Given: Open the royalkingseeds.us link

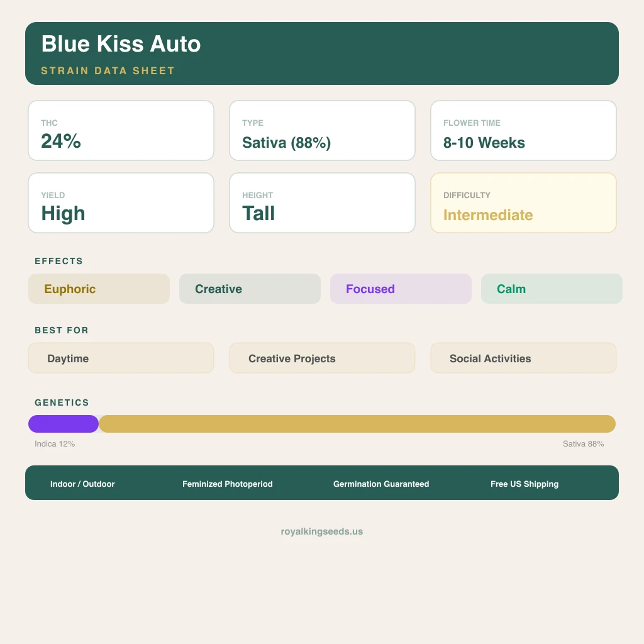Looking at the screenshot, I should click(322, 531).
